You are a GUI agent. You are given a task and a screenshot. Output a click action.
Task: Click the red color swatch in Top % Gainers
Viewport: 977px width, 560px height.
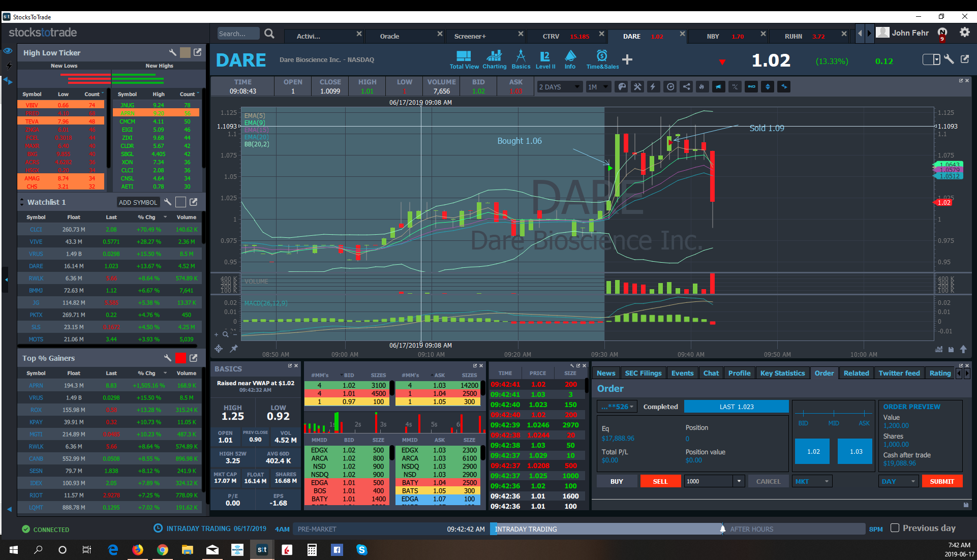[x=180, y=358]
